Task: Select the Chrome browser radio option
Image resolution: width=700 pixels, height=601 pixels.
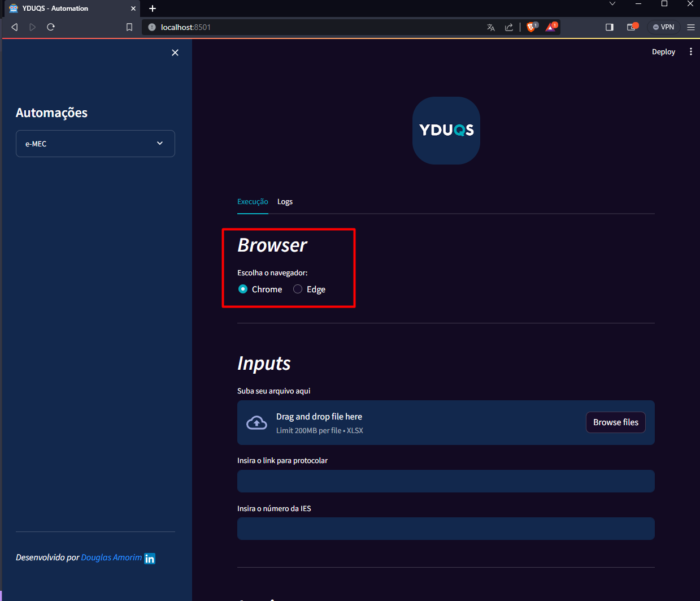Action: click(260, 289)
